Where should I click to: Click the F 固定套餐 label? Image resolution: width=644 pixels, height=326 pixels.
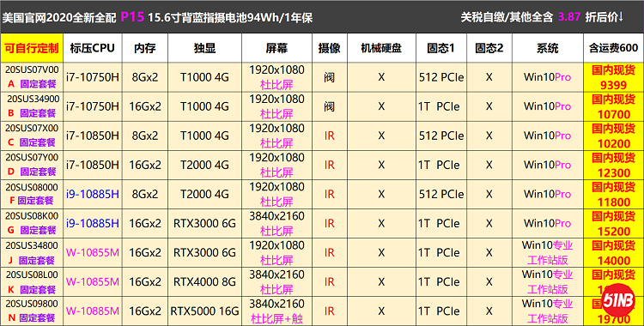[x=32, y=201]
